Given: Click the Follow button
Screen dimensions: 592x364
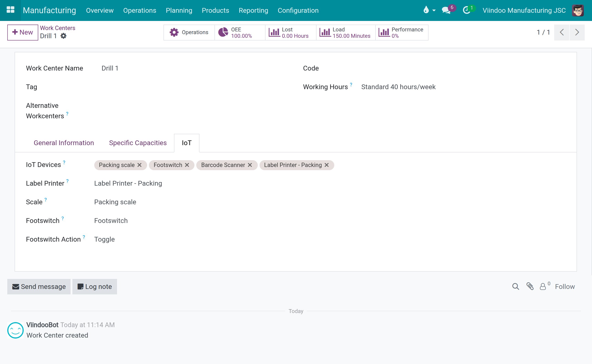Looking at the screenshot, I should tap(565, 286).
